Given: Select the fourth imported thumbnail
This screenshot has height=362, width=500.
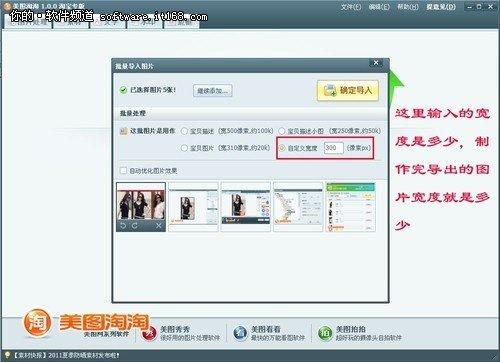Looking at the screenshot, I should (x=298, y=207).
